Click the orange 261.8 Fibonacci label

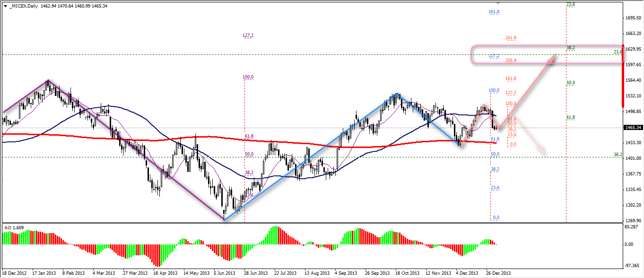click(510, 38)
